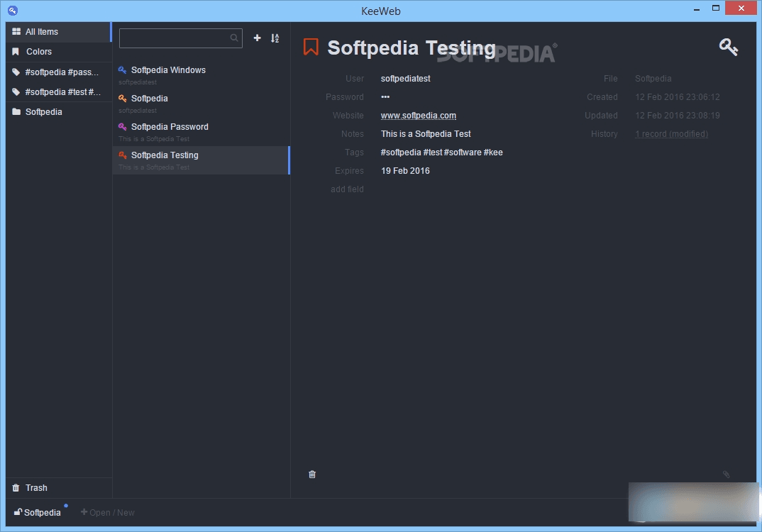Open the Softpedia group folder

coord(59,112)
